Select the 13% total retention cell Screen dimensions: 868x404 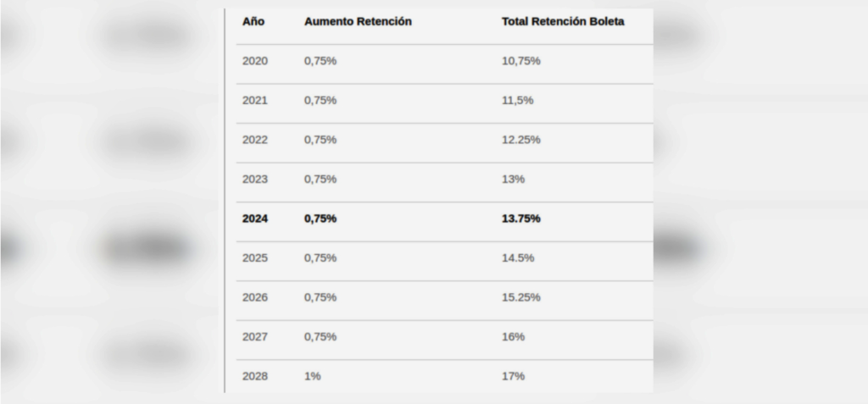click(x=514, y=179)
